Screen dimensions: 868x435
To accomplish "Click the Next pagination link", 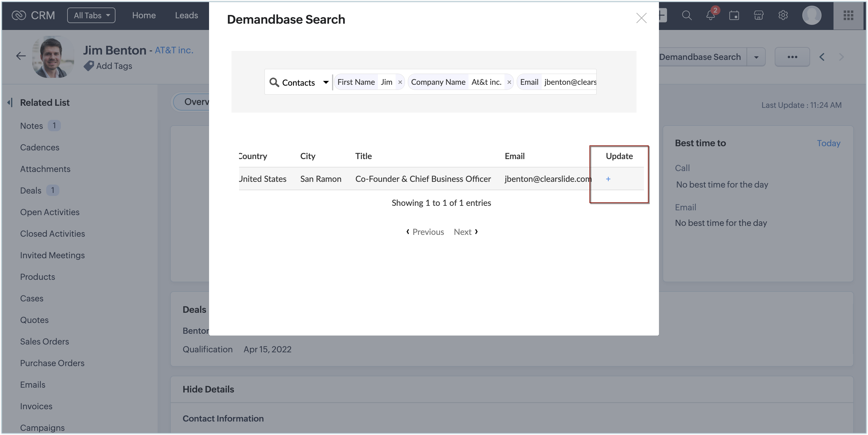I will [x=465, y=232].
